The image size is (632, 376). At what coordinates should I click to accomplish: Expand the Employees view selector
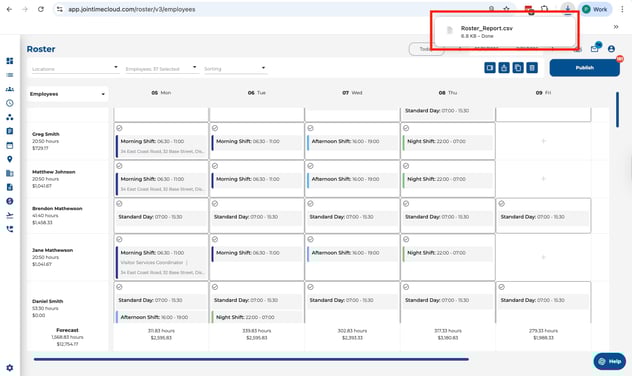click(x=67, y=94)
